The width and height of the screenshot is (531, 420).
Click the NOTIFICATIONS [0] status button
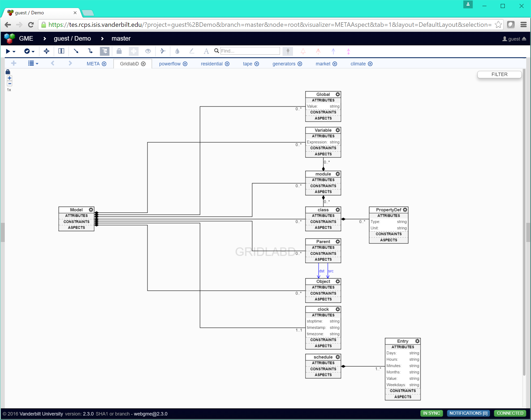click(x=468, y=413)
